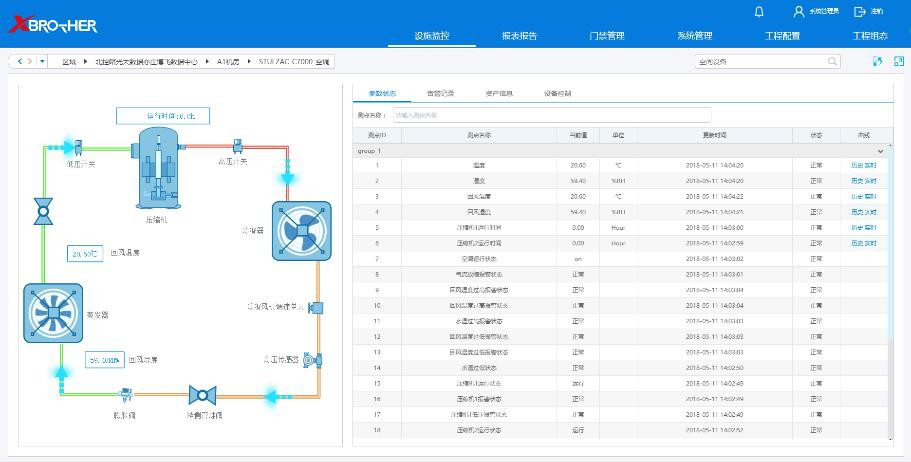Click the refresh icon beside fullscreen

pos(877,62)
